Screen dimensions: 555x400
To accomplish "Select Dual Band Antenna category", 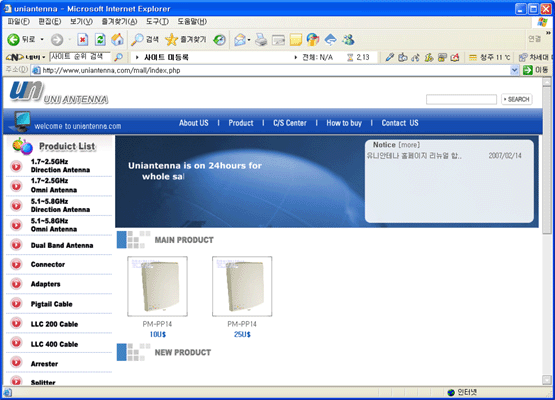I will click(x=62, y=245).
